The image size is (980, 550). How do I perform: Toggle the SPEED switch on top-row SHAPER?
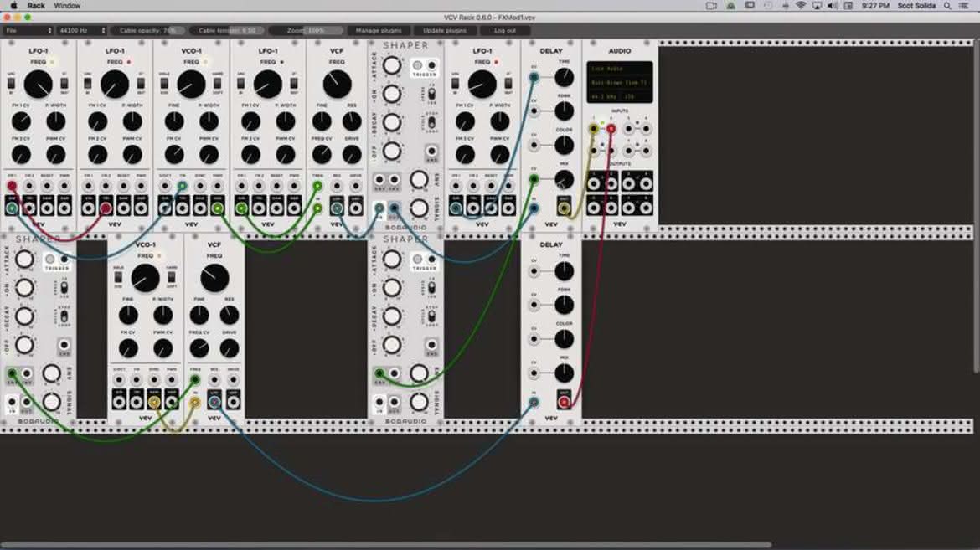pos(431,94)
